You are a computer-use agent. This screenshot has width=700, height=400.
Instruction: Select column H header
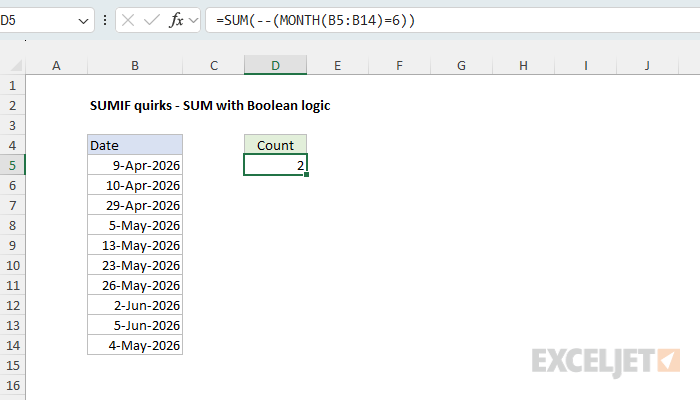tap(523, 66)
